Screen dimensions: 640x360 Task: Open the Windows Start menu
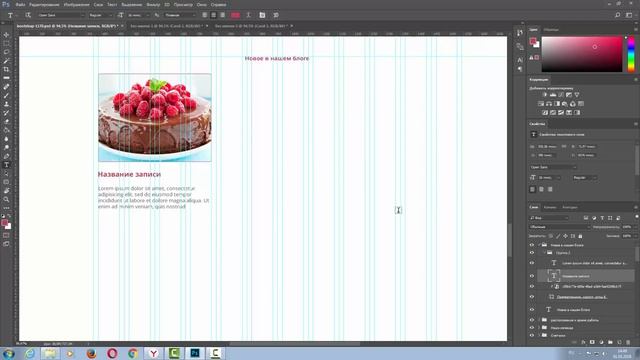tap(9, 353)
